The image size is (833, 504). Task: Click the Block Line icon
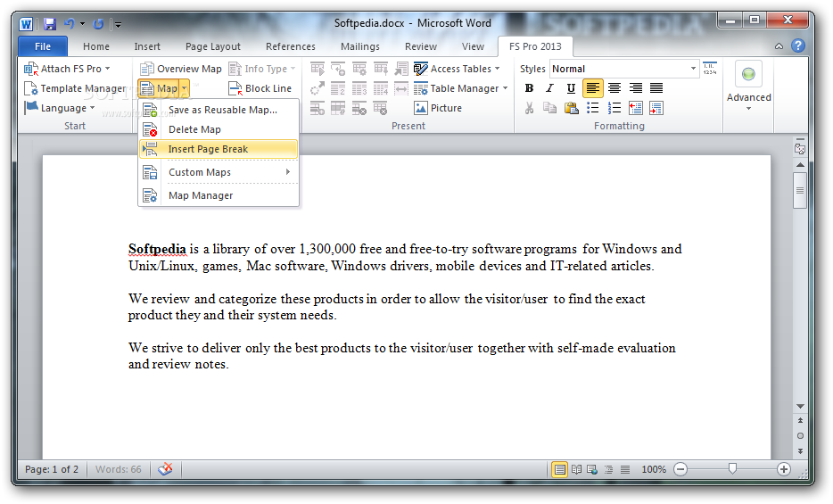[x=235, y=88]
